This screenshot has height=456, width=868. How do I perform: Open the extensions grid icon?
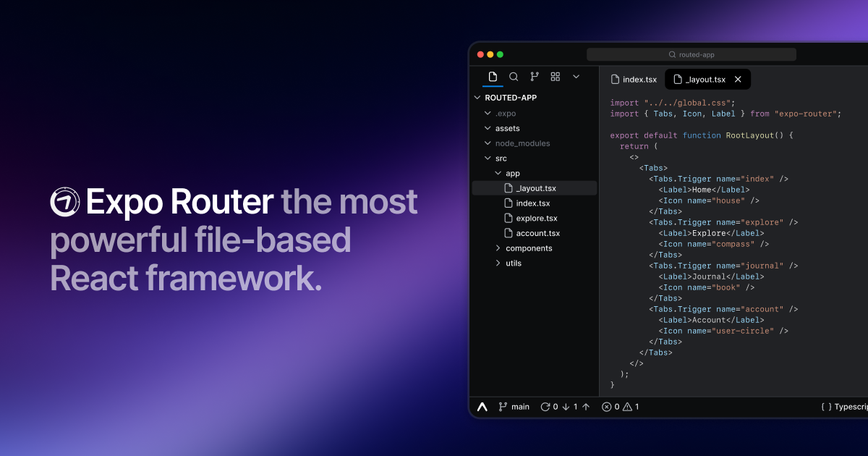click(556, 77)
